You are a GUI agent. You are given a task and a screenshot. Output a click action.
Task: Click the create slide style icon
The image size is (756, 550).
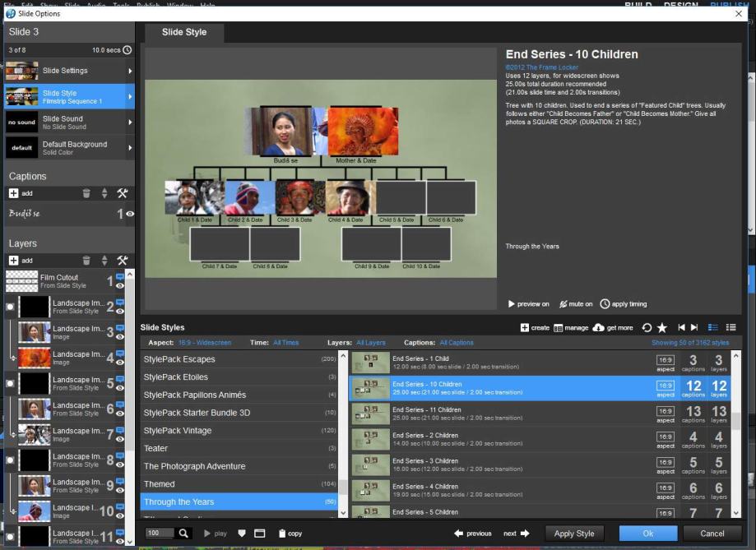tap(525, 328)
